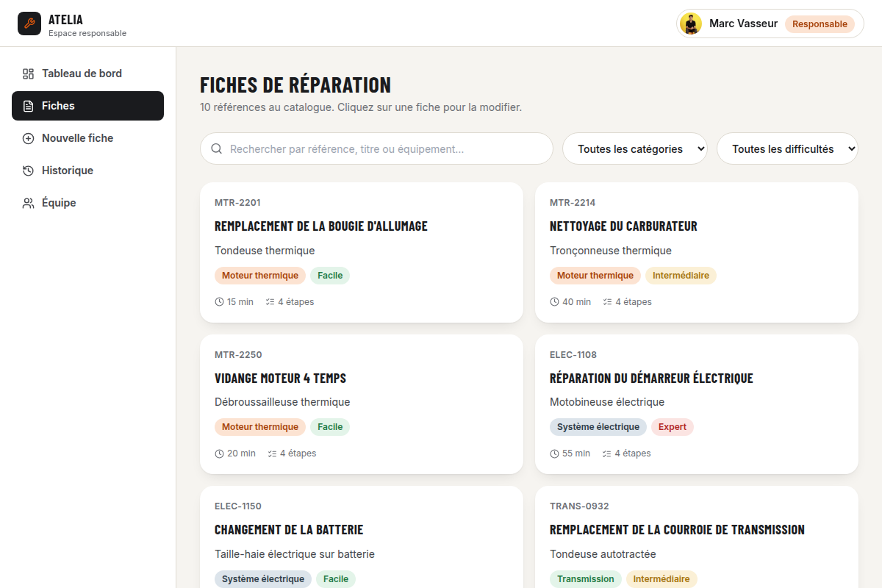The image size is (882, 588).
Task: Open the Toutes les difficultés dropdown
Action: 787,148
